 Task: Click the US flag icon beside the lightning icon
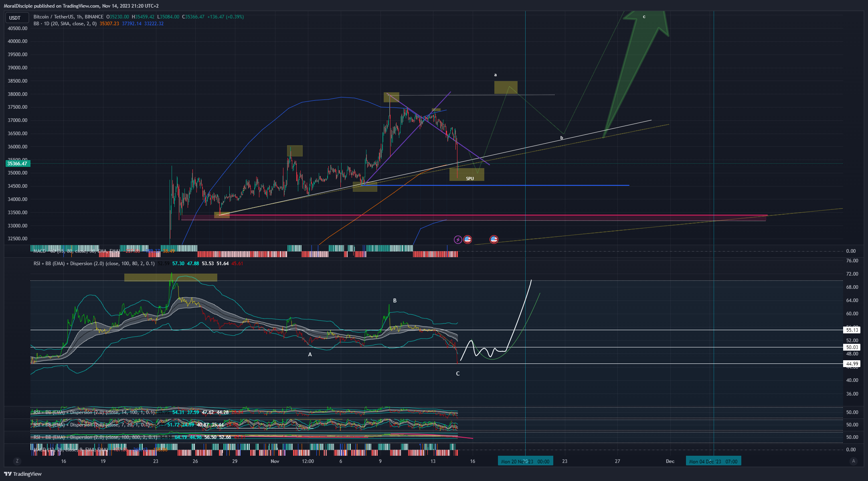[467, 239]
